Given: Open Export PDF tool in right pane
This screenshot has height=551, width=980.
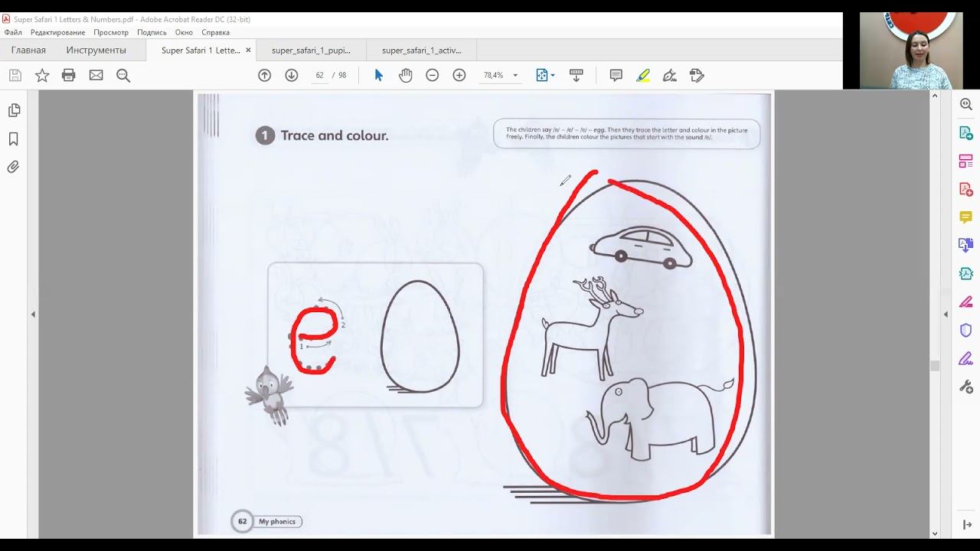Looking at the screenshot, I should 966,133.
